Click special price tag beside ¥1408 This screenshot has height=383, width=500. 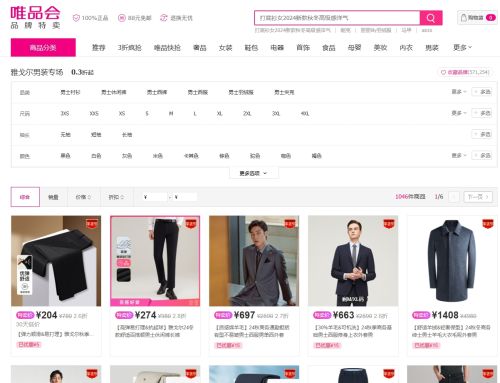point(421,315)
